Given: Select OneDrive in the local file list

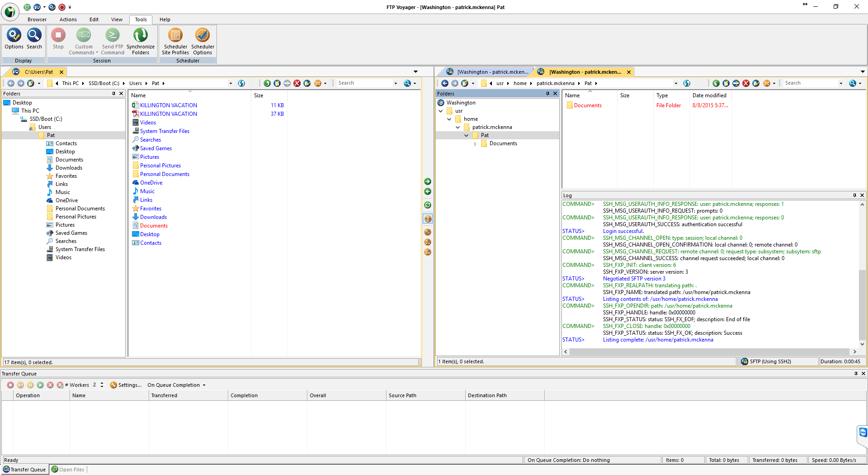Looking at the screenshot, I should tap(151, 183).
